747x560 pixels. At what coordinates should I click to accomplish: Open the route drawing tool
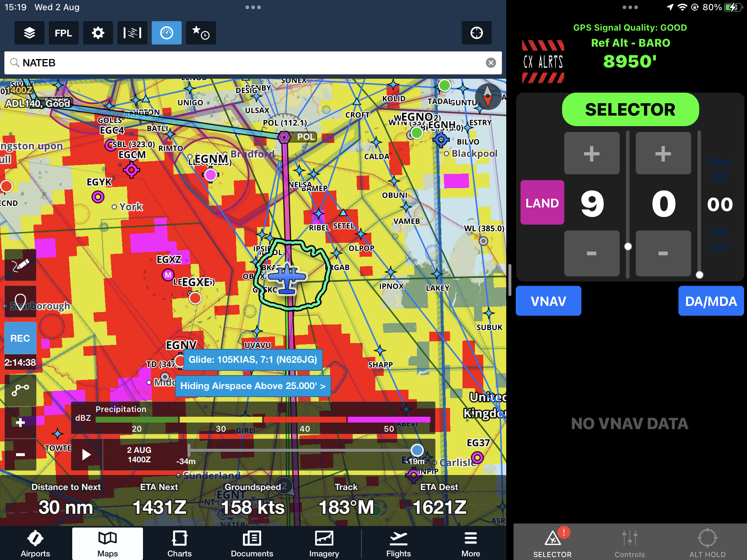[20, 390]
